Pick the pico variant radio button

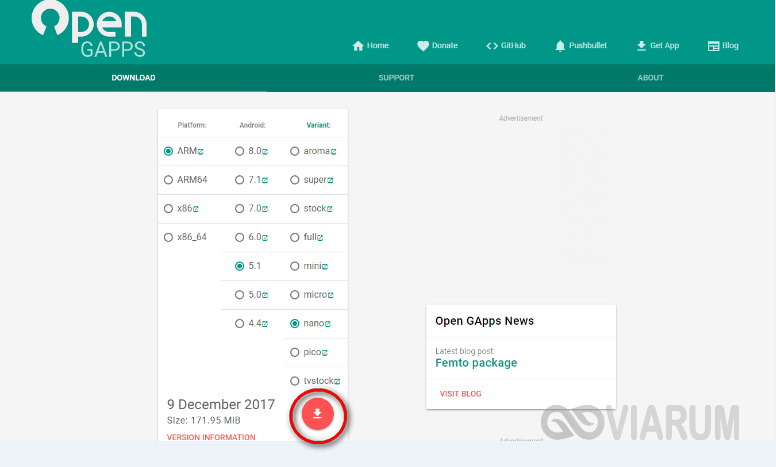[x=294, y=352]
